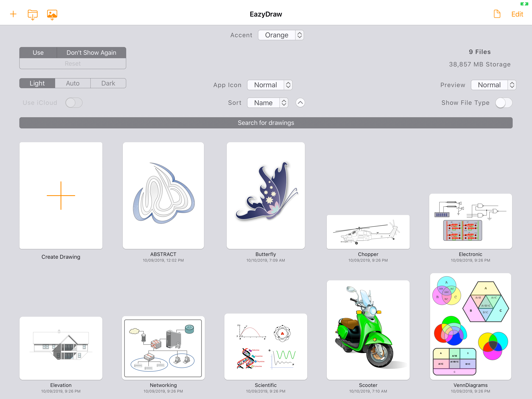Click the Search for drawings field

click(266, 123)
